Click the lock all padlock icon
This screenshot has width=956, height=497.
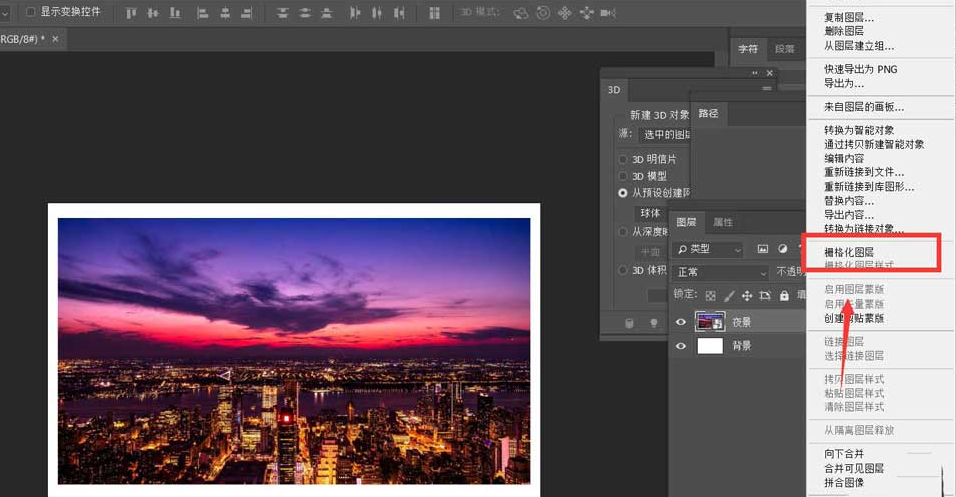click(783, 295)
